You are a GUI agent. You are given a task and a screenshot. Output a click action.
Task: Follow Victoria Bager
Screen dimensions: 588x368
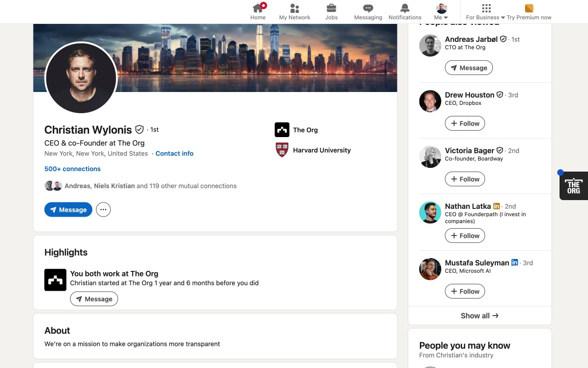[x=465, y=179]
